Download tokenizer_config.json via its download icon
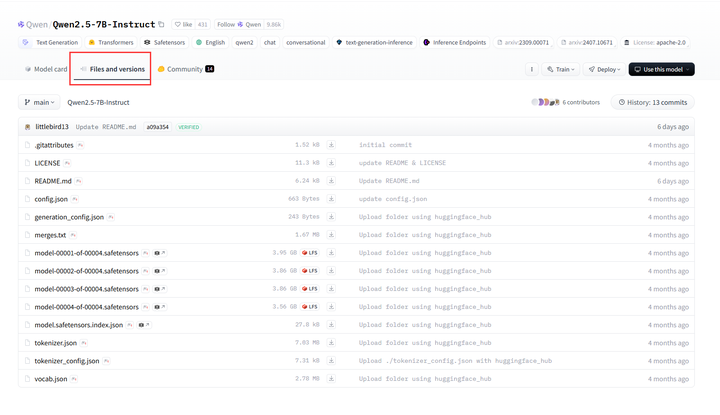 (331, 361)
